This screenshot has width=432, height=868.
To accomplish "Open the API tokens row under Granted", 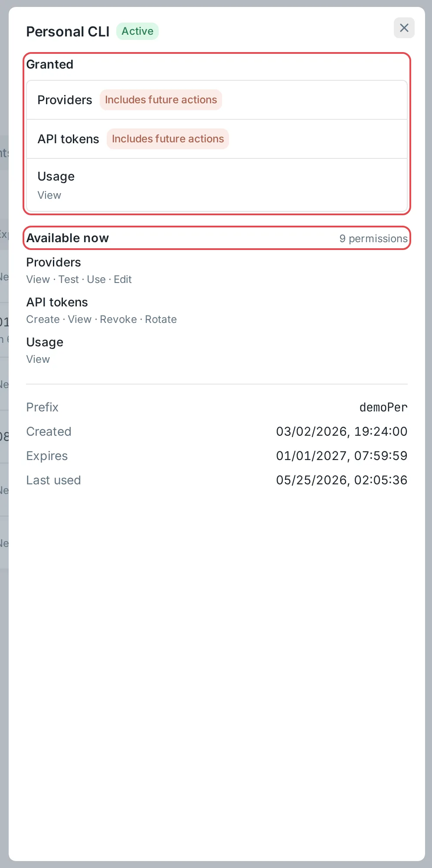I will (217, 139).
